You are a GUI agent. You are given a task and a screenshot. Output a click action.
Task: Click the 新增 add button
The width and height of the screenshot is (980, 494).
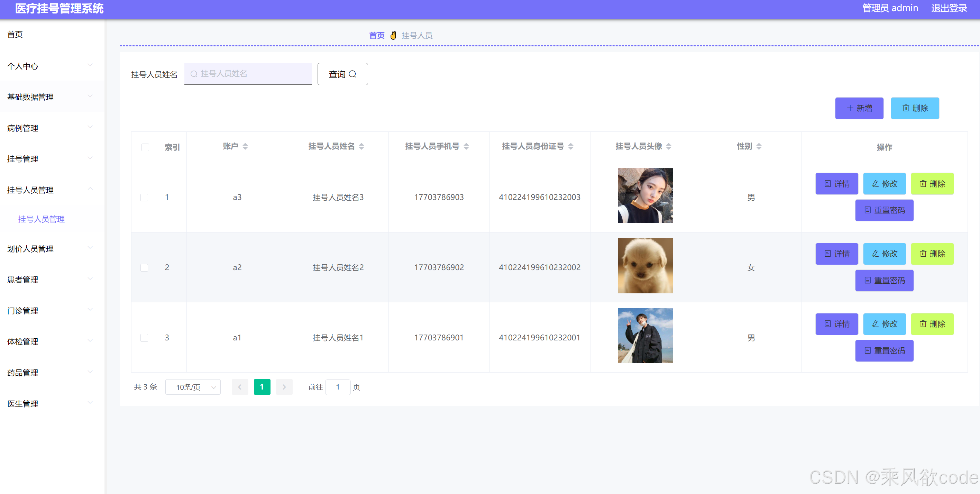coord(859,109)
